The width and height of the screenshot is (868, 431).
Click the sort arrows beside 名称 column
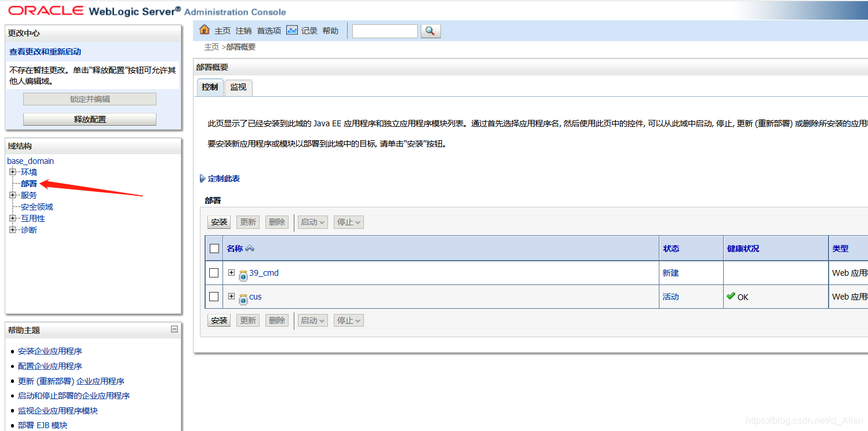coord(250,249)
